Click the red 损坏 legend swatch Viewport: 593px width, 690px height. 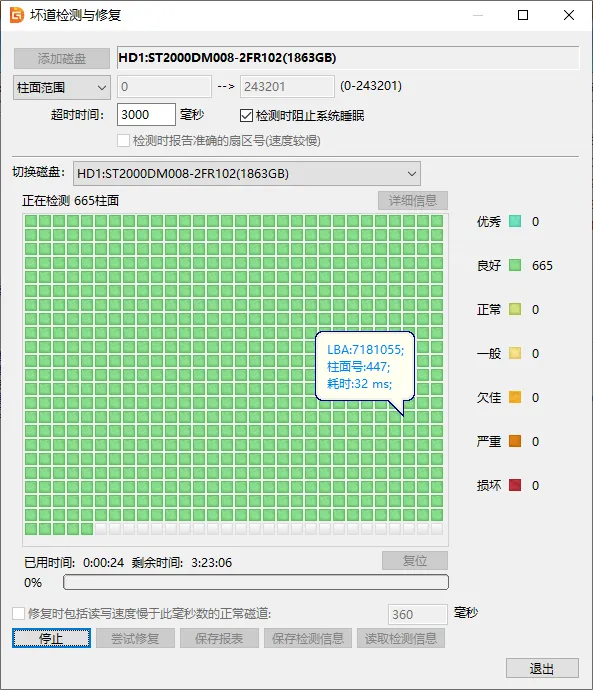tap(515, 485)
